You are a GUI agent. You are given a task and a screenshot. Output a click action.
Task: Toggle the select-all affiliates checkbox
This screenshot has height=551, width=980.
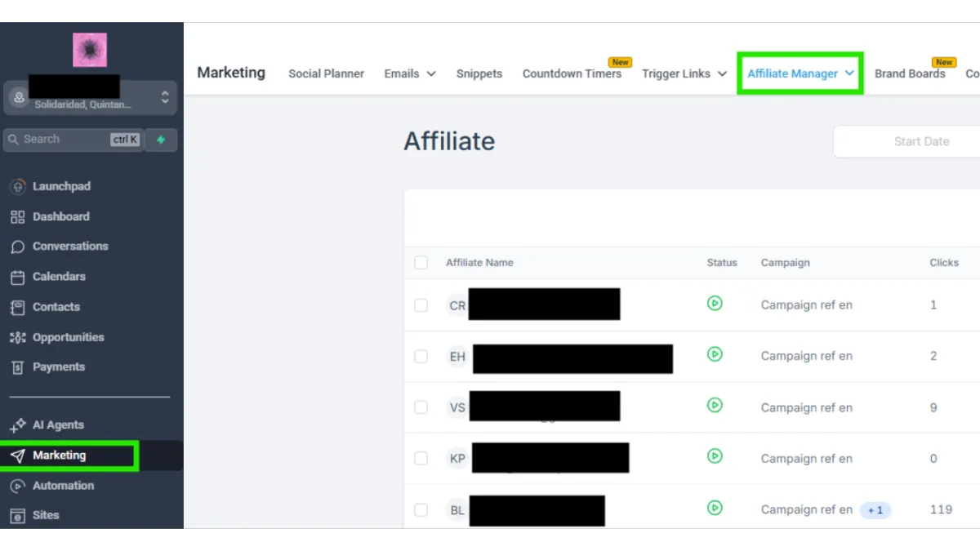(421, 263)
